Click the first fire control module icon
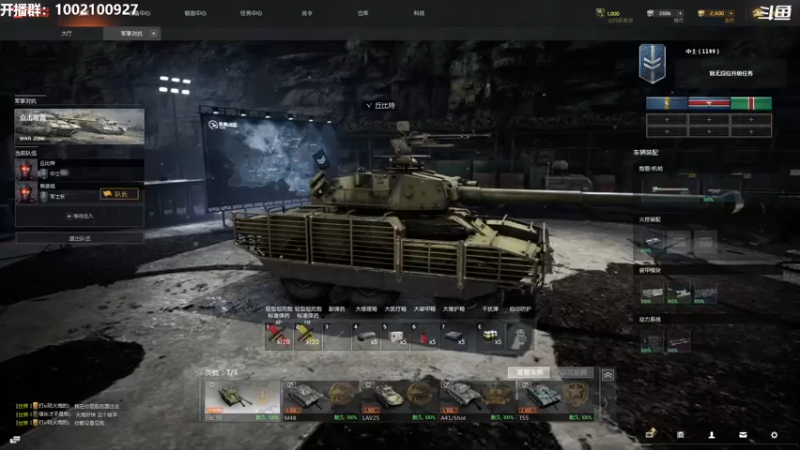Viewport: 800px width, 450px height. click(651, 241)
